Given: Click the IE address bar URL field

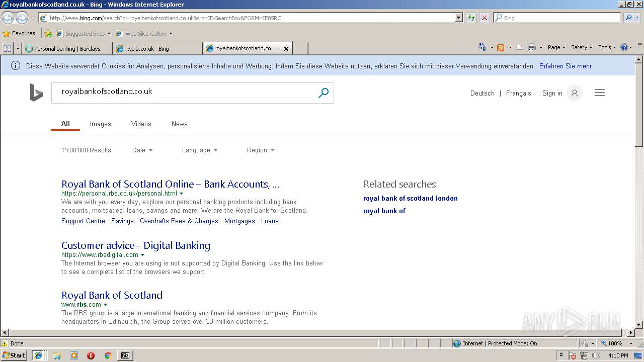Looking at the screenshot, I should [x=247, y=18].
